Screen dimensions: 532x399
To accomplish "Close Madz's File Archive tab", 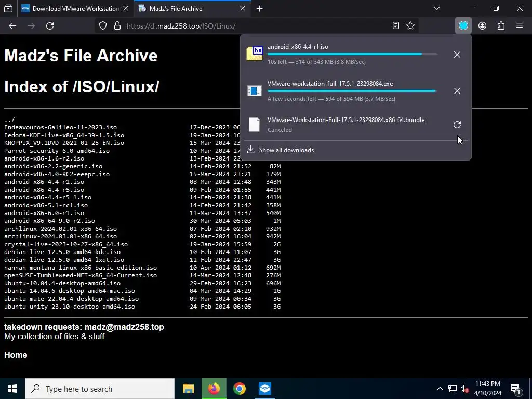I will 243,8.
